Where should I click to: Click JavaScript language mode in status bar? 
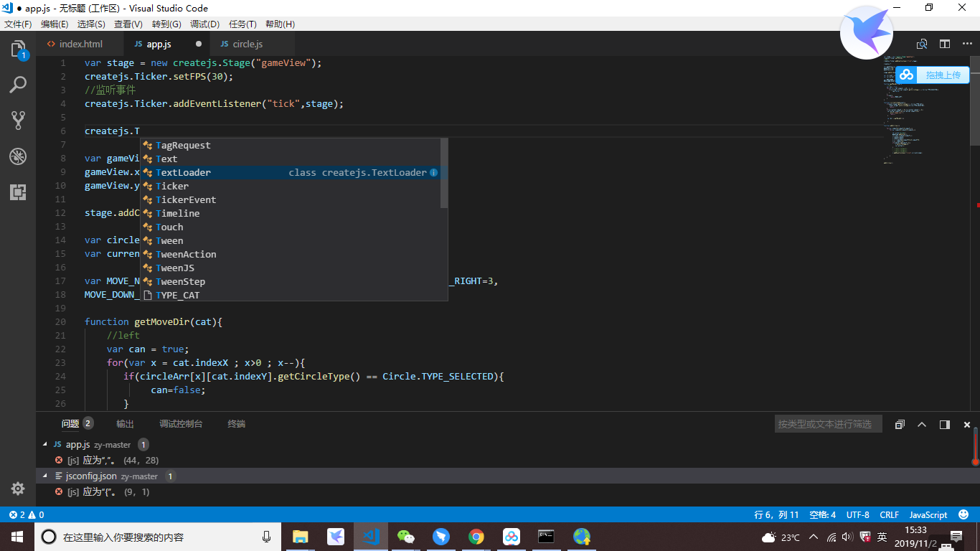click(x=928, y=514)
